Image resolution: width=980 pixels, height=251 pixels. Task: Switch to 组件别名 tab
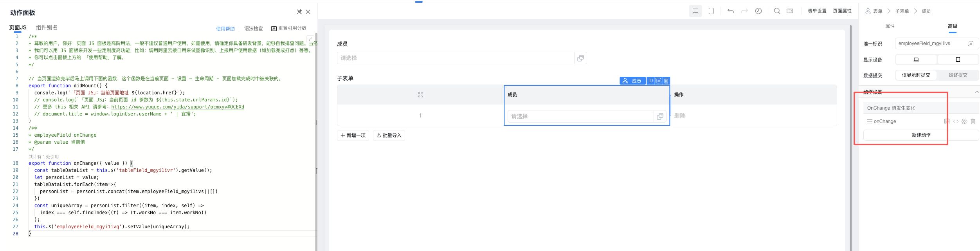47,27
